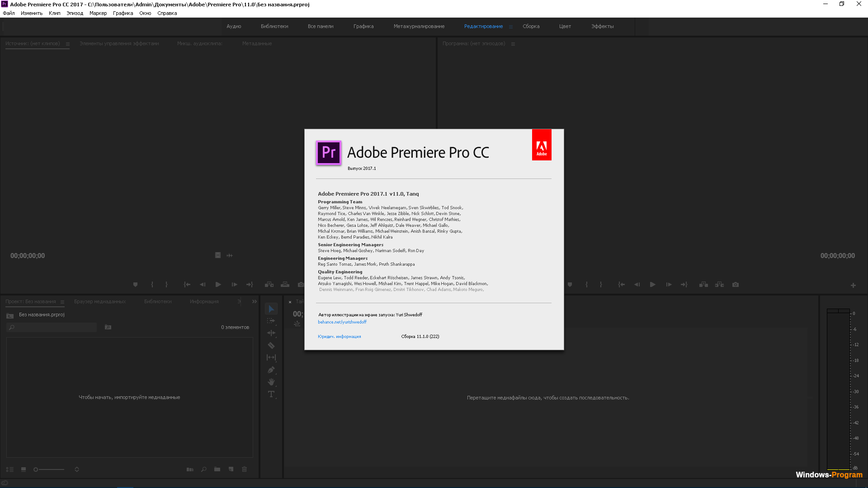Image resolution: width=868 pixels, height=488 pixels.
Task: Switch Project panel to icon view
Action: click(x=24, y=469)
